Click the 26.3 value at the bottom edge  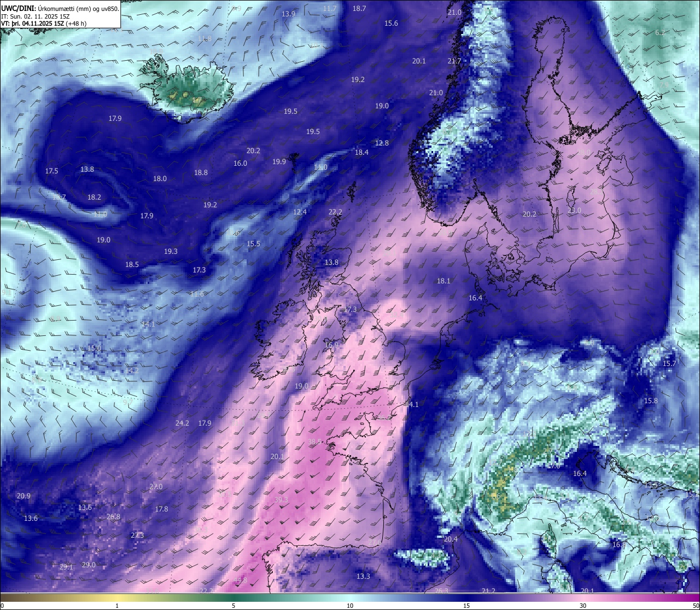coord(441,590)
